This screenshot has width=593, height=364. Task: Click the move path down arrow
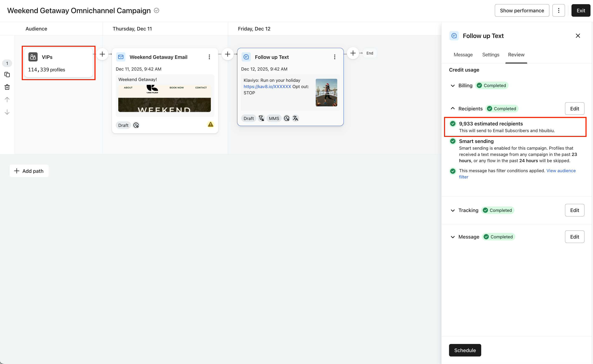click(7, 112)
